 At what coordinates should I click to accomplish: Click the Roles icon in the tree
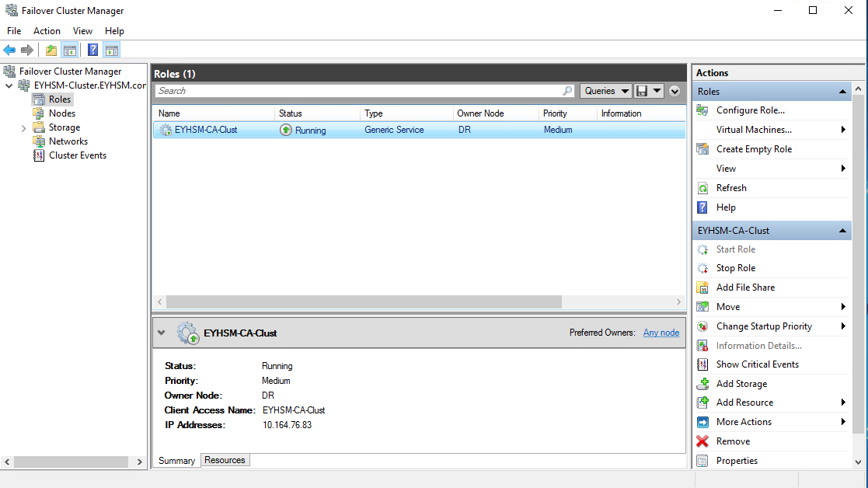coord(39,99)
